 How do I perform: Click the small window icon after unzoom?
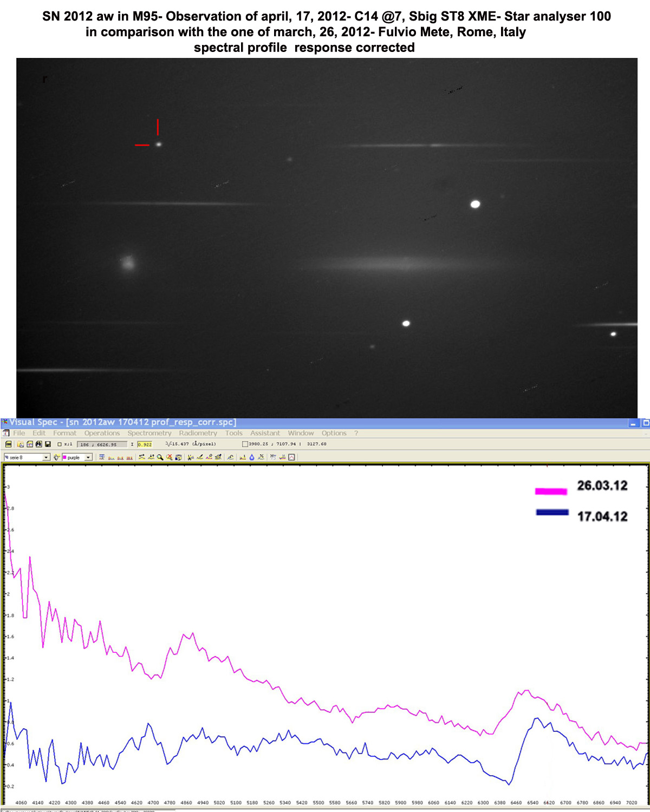[x=178, y=457]
